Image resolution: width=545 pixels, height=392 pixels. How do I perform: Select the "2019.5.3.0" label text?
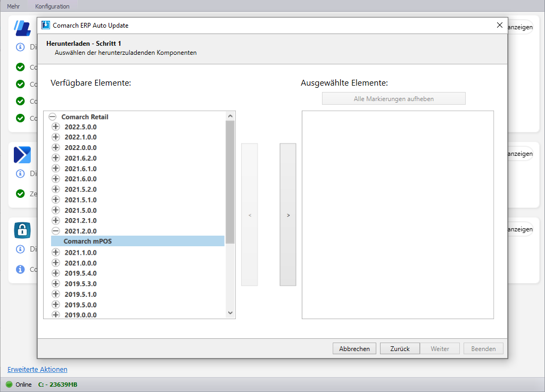click(x=81, y=284)
